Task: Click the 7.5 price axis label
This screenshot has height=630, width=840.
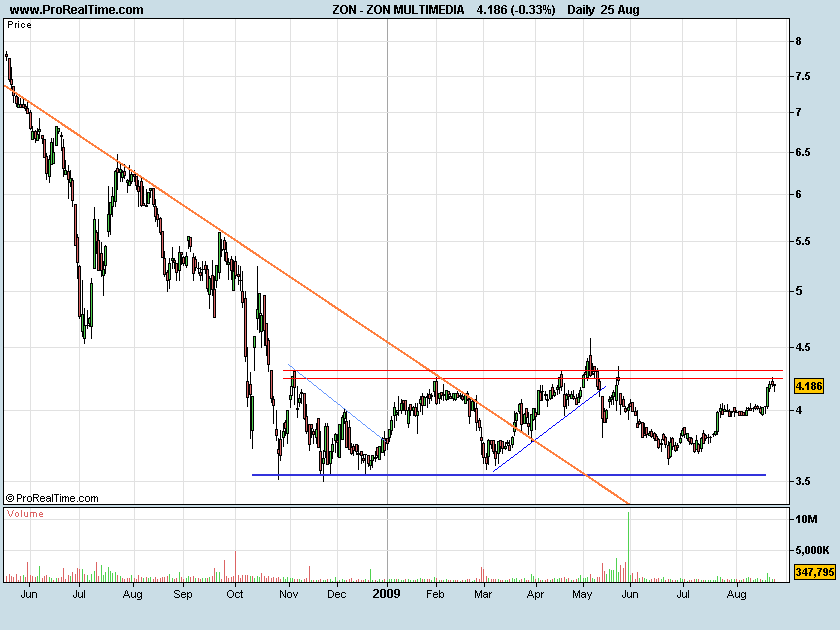Action: [803, 77]
